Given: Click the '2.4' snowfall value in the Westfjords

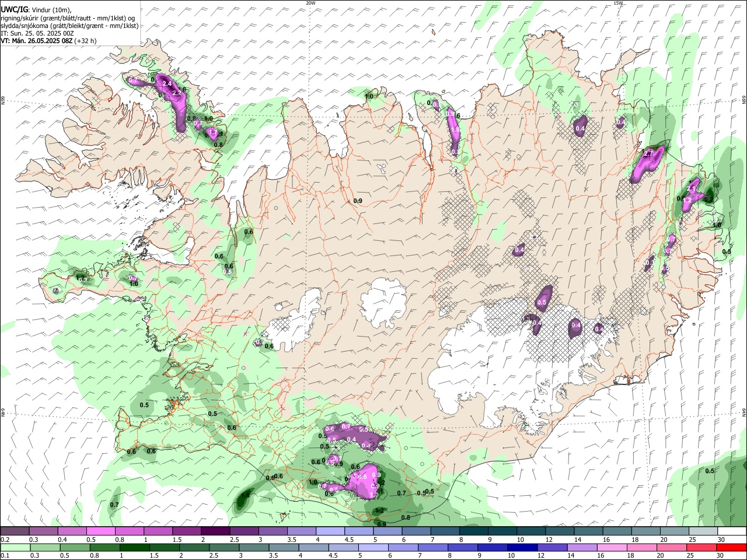Looking at the screenshot, I should pyautogui.click(x=167, y=83).
